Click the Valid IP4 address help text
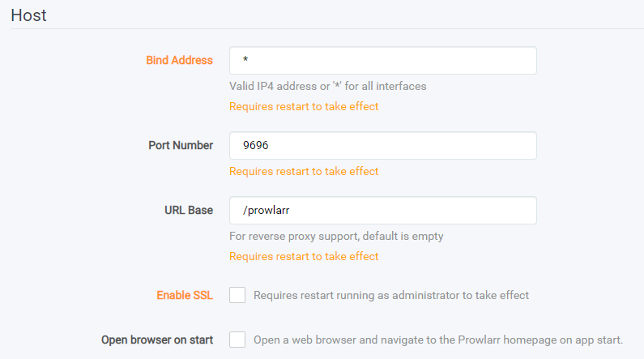The width and height of the screenshot is (644, 359). click(x=328, y=86)
